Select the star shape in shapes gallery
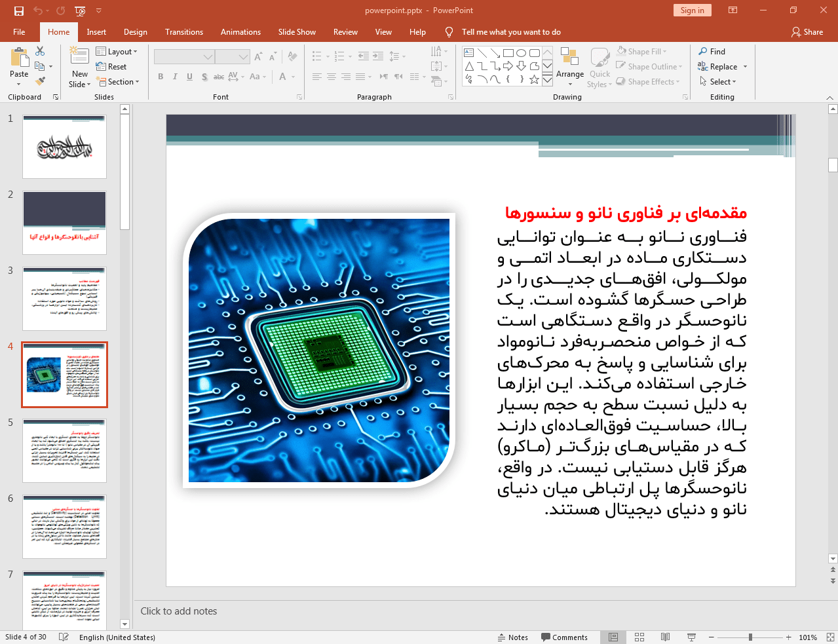This screenshot has height=644, width=838. click(x=535, y=79)
